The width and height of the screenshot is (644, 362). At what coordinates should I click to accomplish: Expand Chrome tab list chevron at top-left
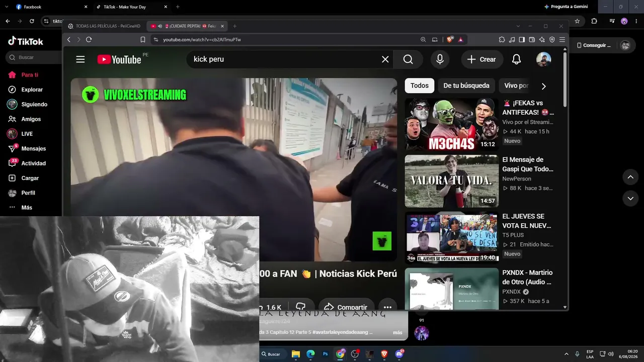7,7
